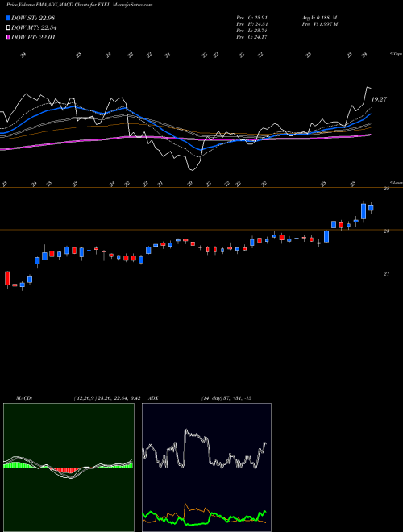Click inside the dark blue ADX chart panel
The height and width of the screenshot is (532, 403).
pos(206,468)
